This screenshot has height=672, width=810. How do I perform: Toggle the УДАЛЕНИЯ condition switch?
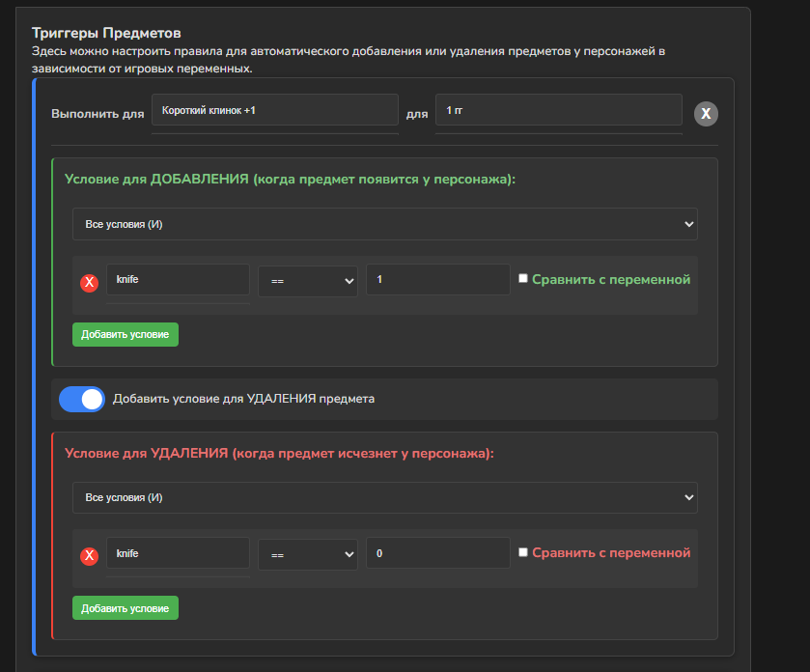click(x=82, y=399)
